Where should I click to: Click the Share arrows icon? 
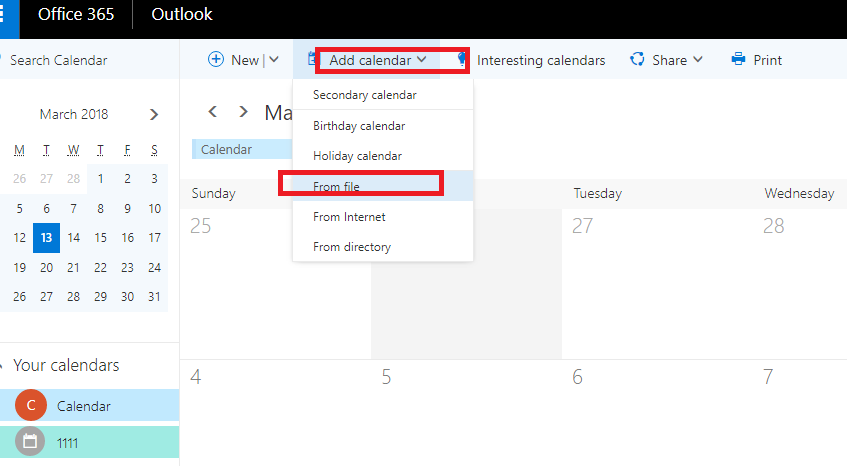pos(637,59)
